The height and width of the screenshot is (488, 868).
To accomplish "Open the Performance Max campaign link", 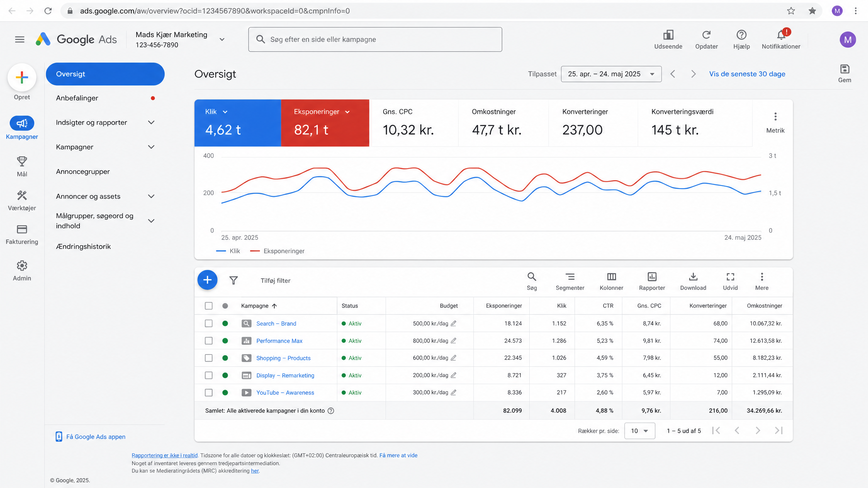I will (x=279, y=341).
